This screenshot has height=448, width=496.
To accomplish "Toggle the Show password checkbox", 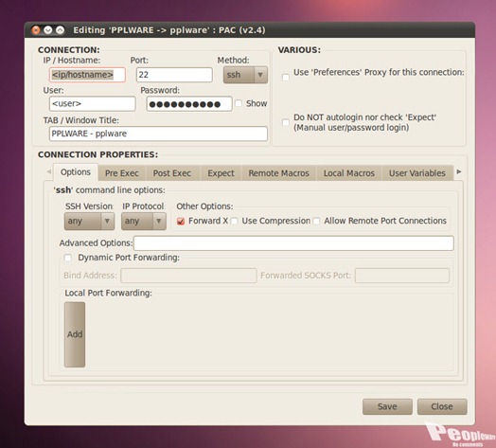I will pyautogui.click(x=239, y=103).
